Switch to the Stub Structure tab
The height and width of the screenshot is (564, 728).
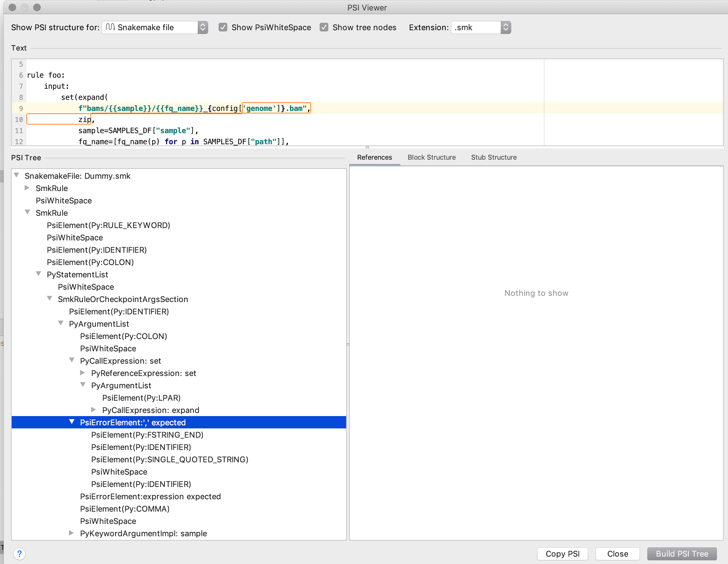click(x=494, y=157)
